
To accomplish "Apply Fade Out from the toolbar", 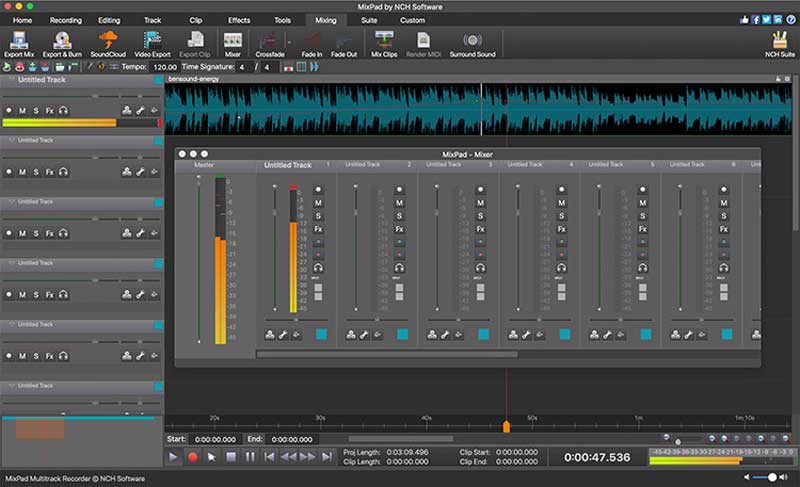I will click(344, 41).
